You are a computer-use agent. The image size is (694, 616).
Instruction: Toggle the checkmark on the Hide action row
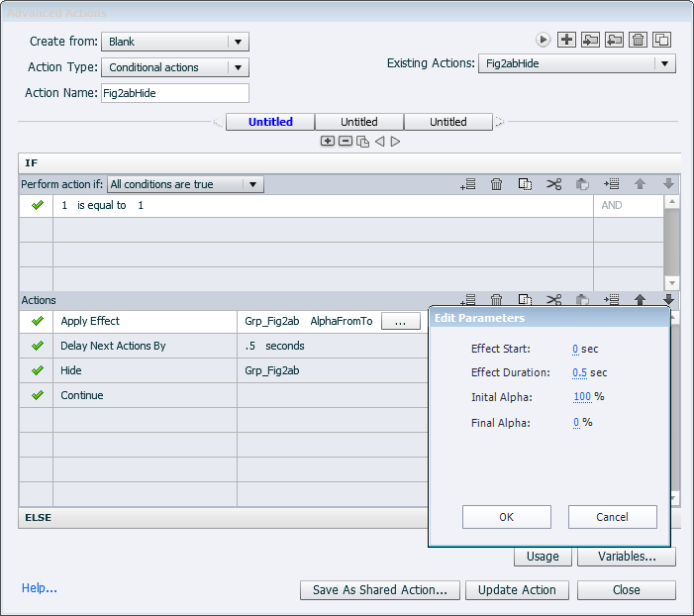[38, 371]
